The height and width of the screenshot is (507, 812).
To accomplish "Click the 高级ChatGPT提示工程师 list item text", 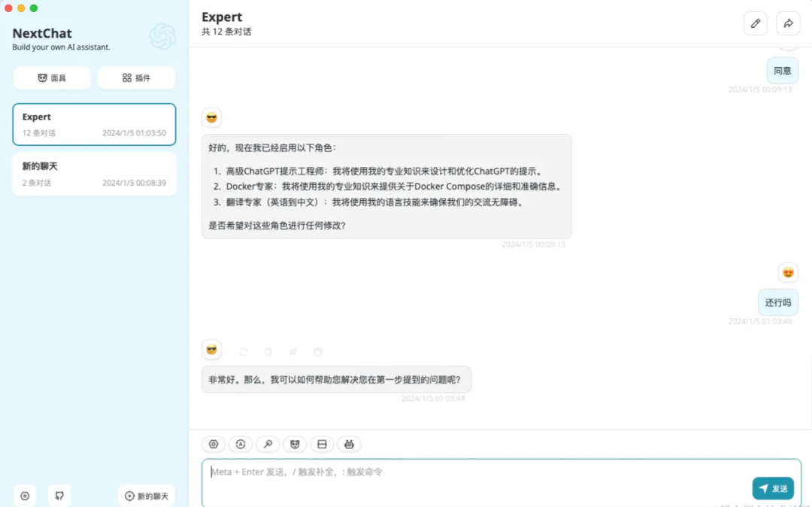I will [385, 171].
